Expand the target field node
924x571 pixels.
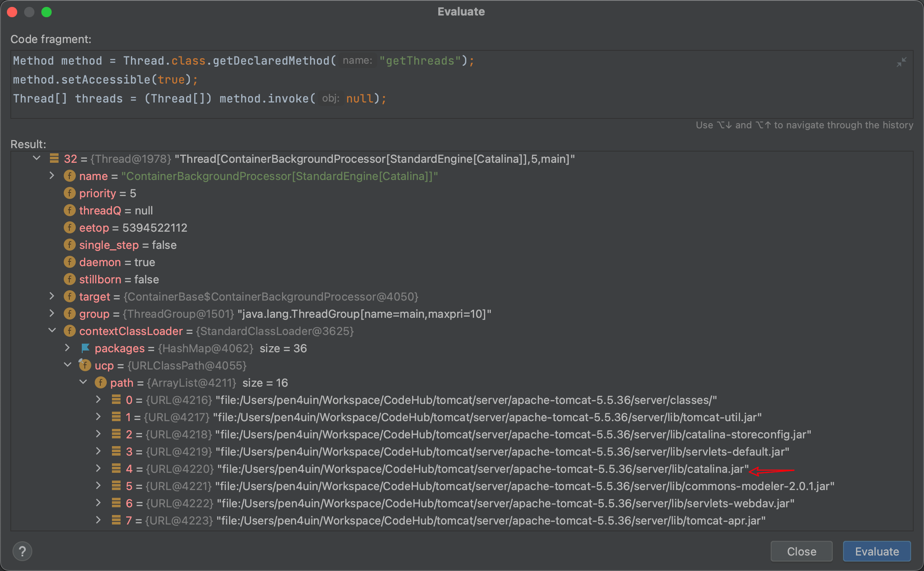(52, 296)
